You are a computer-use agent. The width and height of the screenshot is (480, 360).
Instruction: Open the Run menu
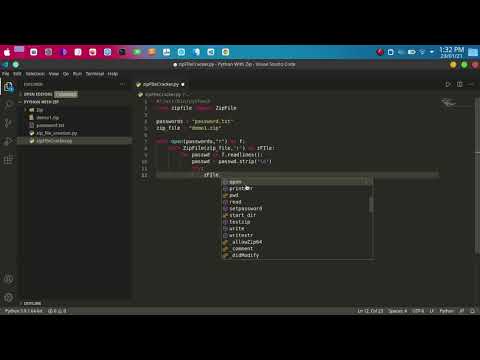coord(77,74)
